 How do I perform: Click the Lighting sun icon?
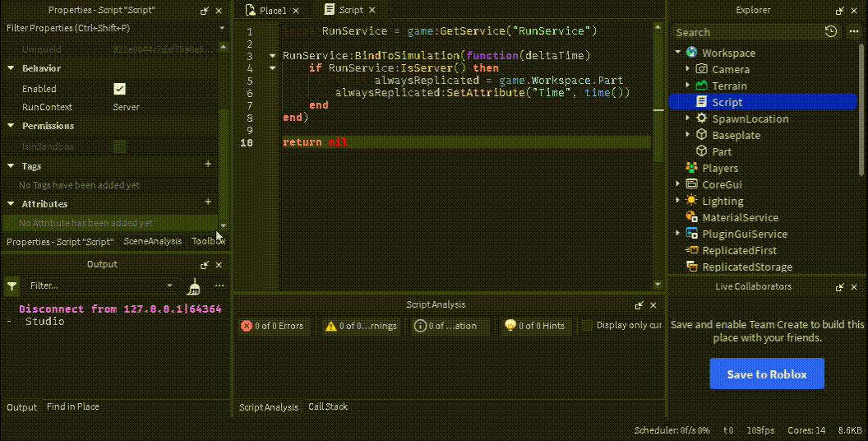(691, 201)
